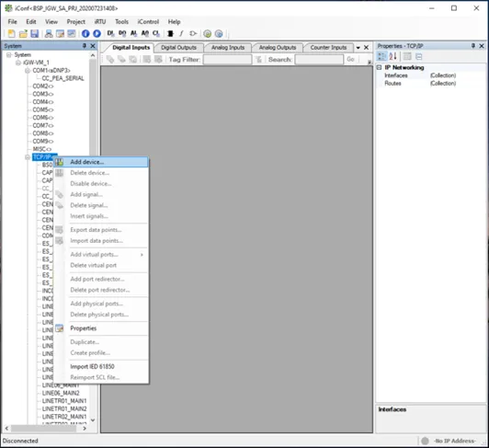Open the tab list dropdown arrow
The width and height of the screenshot is (489, 448).
coord(358,48)
